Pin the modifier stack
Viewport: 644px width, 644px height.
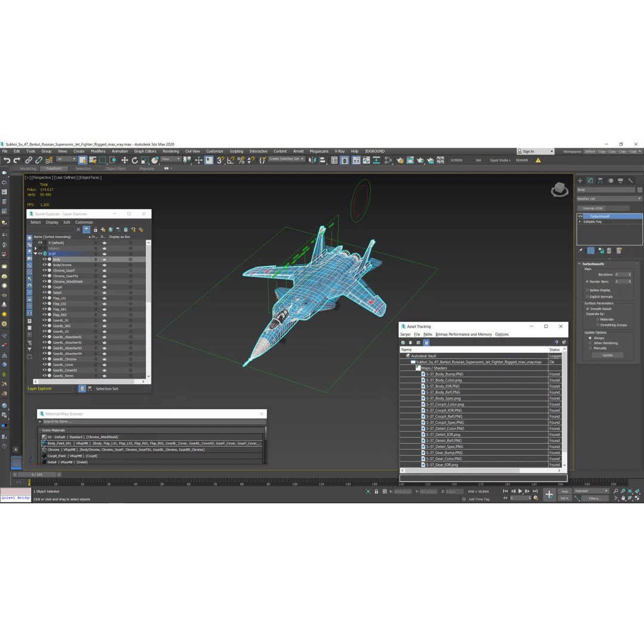click(x=580, y=250)
